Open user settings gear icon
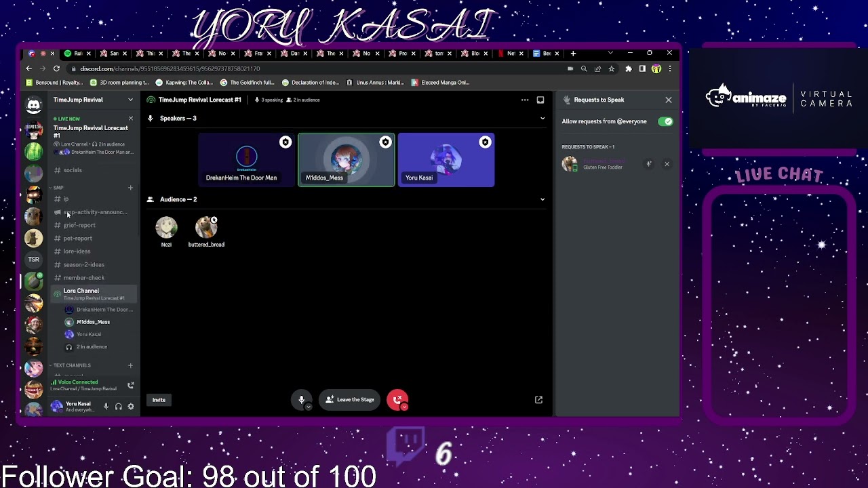Screen dimensions: 868x488 (x=131, y=407)
